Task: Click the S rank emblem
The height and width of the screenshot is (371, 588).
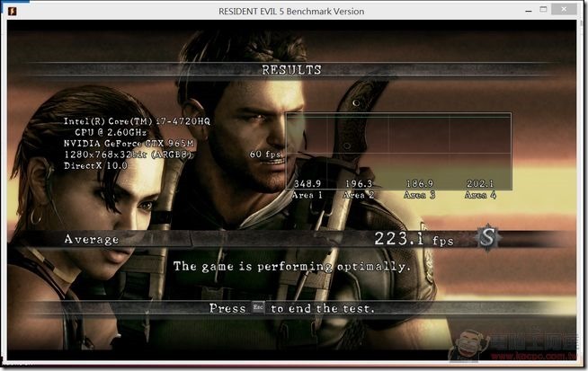Action: coord(487,237)
